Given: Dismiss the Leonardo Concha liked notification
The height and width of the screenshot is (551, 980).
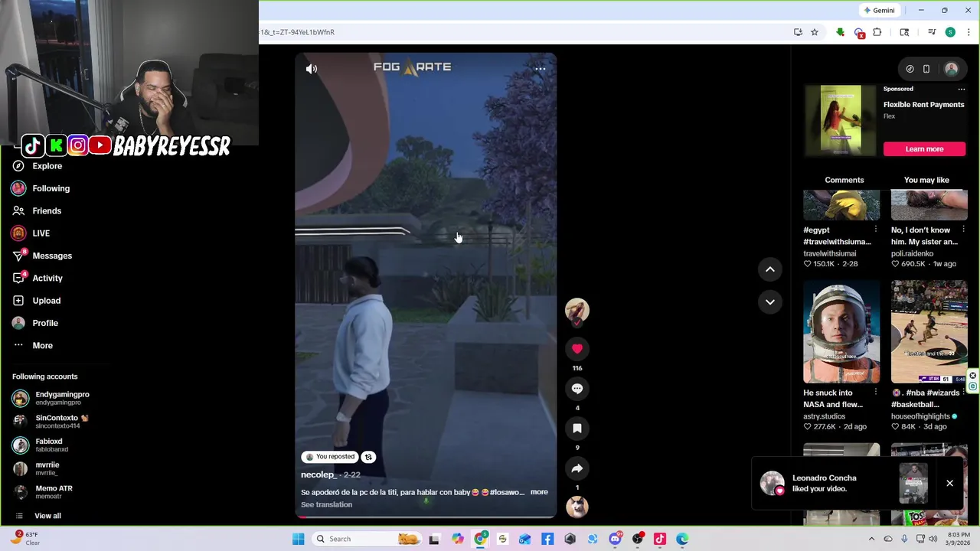Looking at the screenshot, I should 949,484.
